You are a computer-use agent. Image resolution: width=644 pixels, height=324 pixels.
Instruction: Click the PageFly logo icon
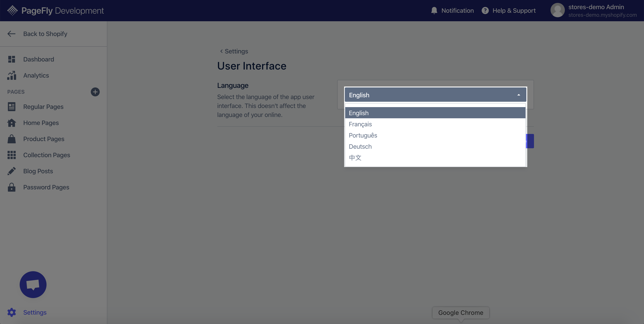click(12, 11)
